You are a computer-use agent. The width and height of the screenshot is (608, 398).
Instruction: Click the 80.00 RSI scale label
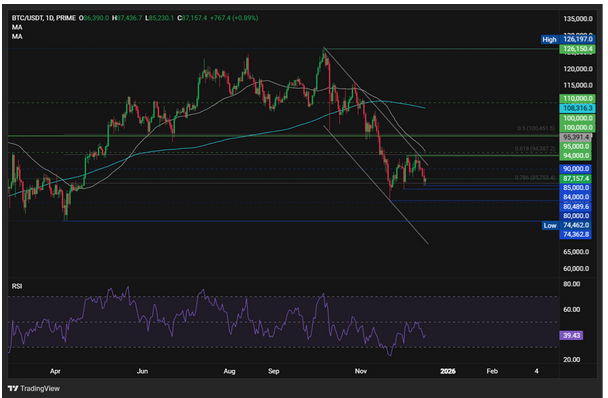click(x=571, y=284)
